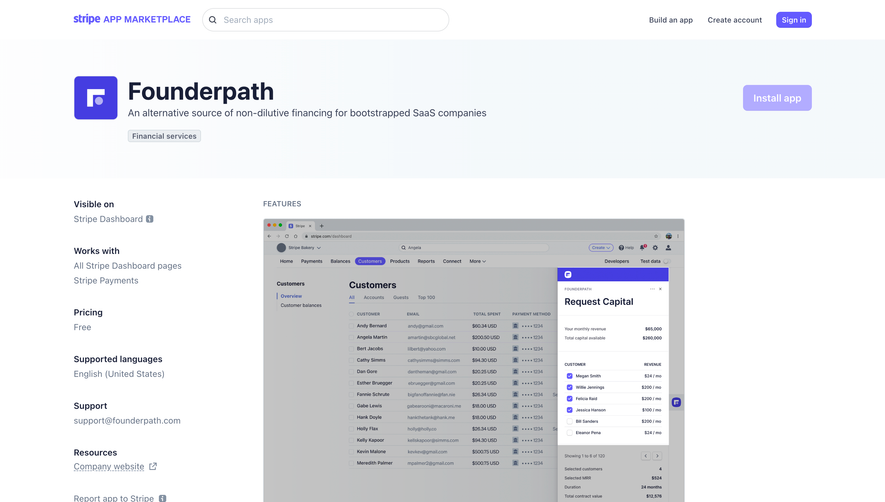This screenshot has width=885, height=502.
Task: In features screenshot, toggle Felicia Reid checkbox
Action: (x=569, y=399)
